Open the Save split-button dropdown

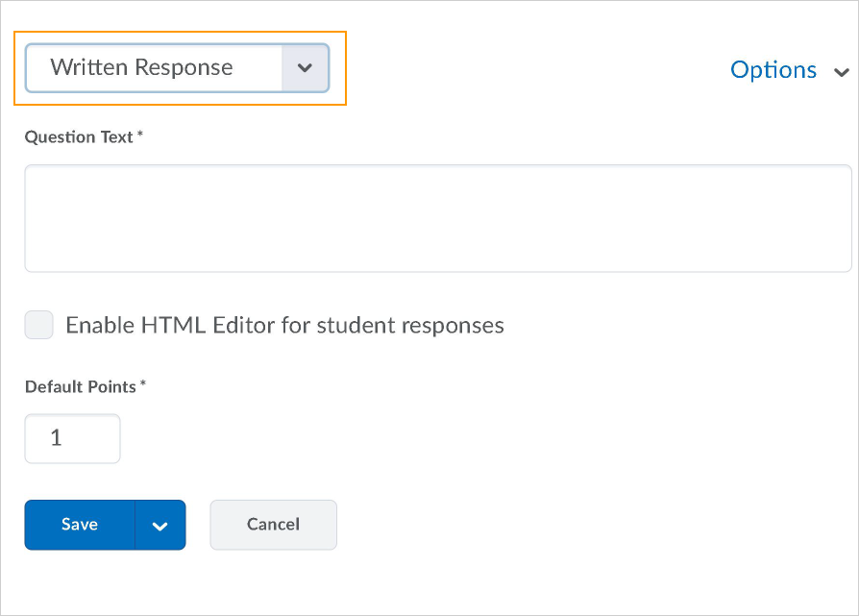pyautogui.click(x=160, y=526)
